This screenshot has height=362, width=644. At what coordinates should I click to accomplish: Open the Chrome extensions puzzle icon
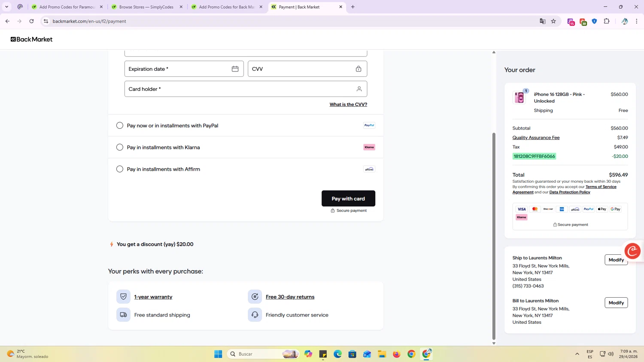[x=607, y=21]
